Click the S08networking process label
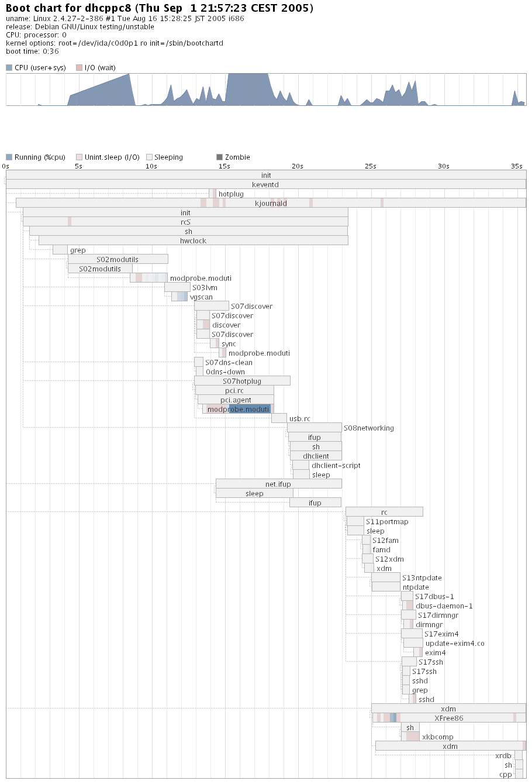The width and height of the screenshot is (532, 784). (x=368, y=428)
